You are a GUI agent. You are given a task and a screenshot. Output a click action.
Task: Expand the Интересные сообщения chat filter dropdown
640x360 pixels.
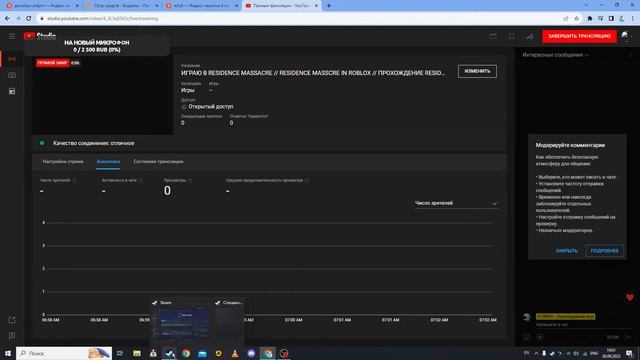[x=556, y=55]
